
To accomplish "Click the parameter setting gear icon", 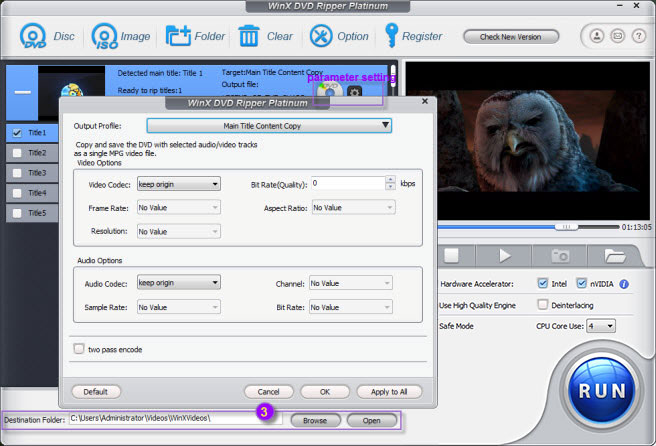I will tap(354, 92).
